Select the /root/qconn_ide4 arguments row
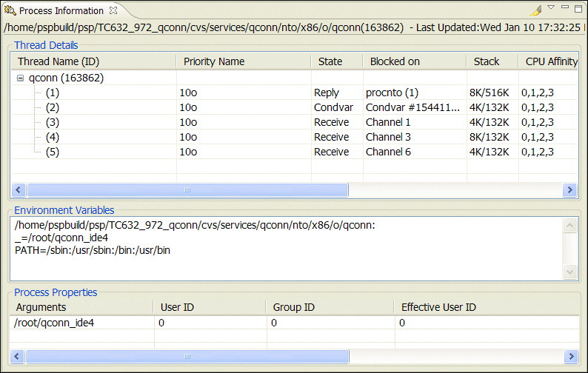The height and width of the screenshot is (373, 588). (x=55, y=323)
